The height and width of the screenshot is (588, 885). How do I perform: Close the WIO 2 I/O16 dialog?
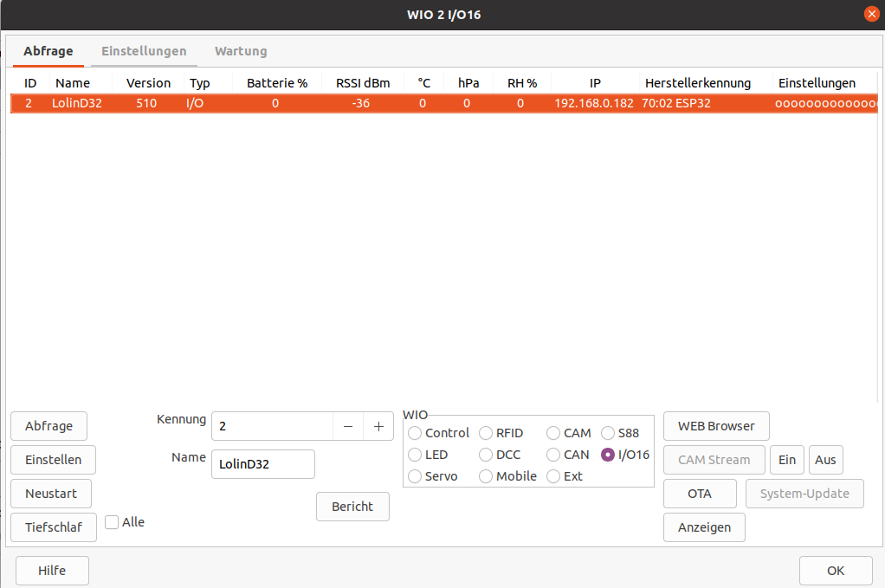click(871, 15)
